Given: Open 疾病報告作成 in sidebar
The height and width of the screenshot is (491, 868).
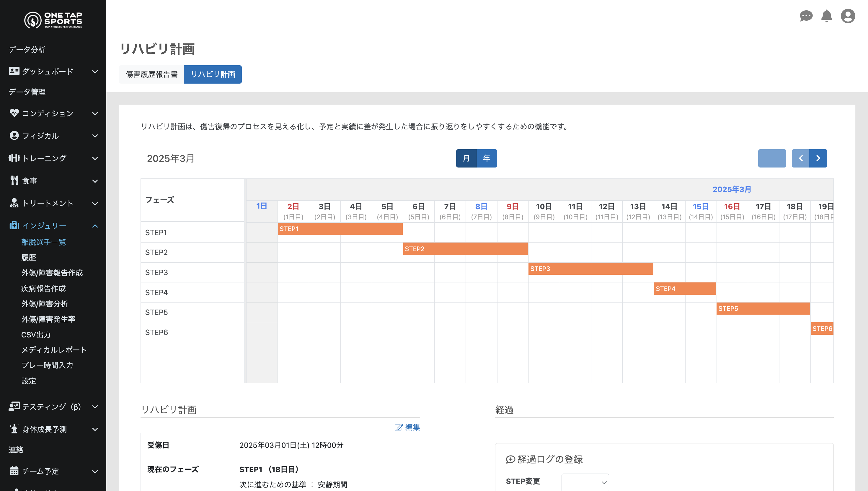Looking at the screenshot, I should 43,288.
